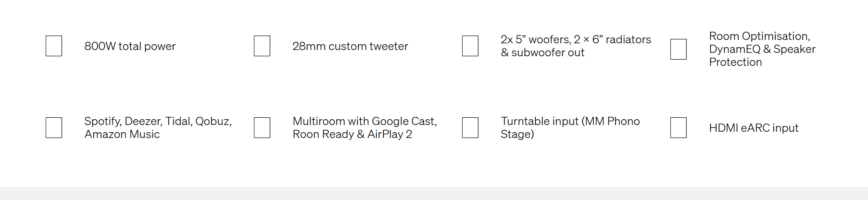Image resolution: width=868 pixels, height=200 pixels.
Task: Tick the box beside Turntable input
Action: pos(470,128)
